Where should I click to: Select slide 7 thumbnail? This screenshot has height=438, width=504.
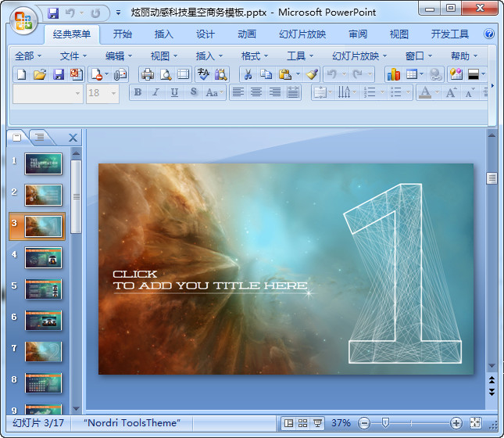pyautogui.click(x=44, y=352)
